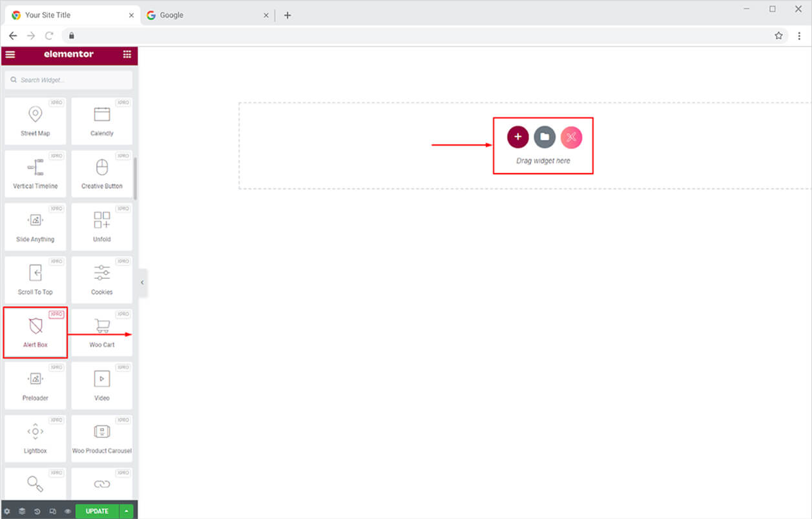Expand the UPDATE button options arrow

click(126, 511)
